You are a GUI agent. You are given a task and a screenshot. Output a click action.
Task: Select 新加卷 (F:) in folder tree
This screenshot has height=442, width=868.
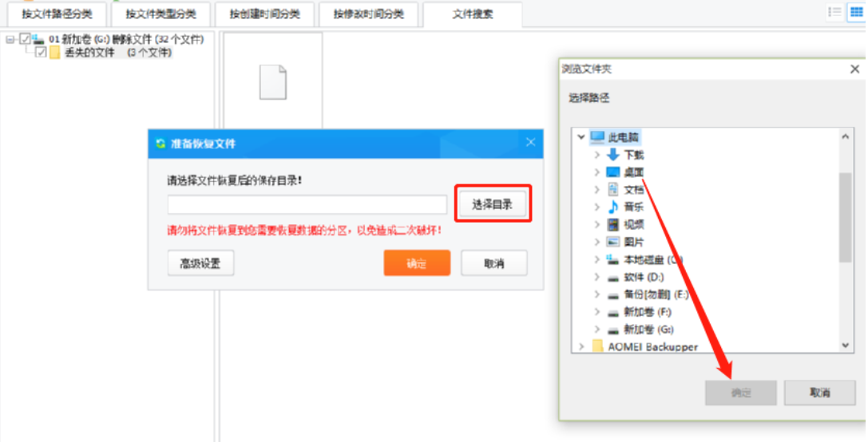click(648, 312)
